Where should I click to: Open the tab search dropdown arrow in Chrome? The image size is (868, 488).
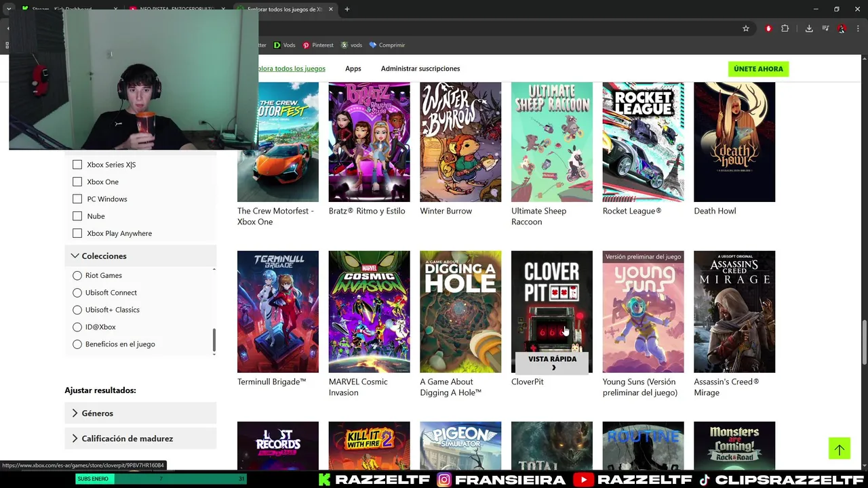[9, 9]
